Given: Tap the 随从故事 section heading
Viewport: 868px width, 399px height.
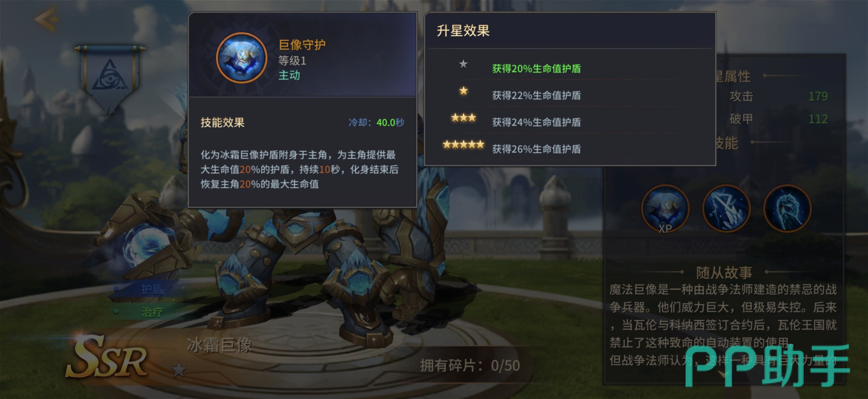Looking at the screenshot, I should [724, 272].
